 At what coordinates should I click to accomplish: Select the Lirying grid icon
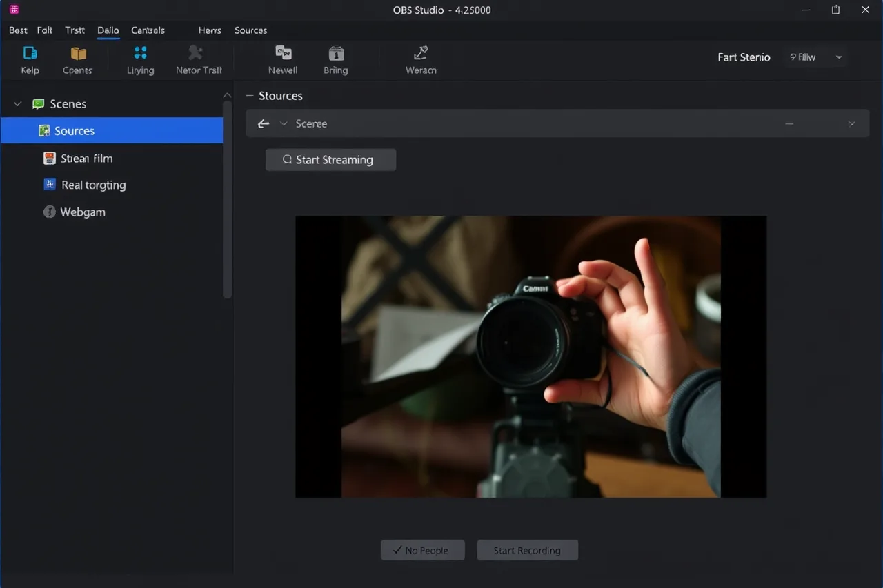(141, 53)
